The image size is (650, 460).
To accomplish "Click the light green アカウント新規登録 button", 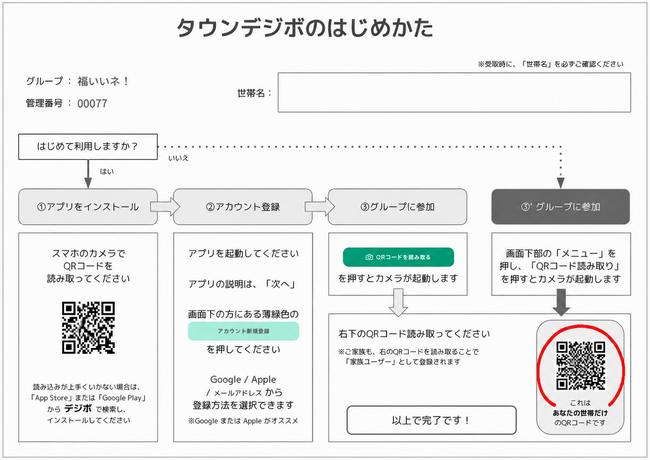I will coord(243,331).
